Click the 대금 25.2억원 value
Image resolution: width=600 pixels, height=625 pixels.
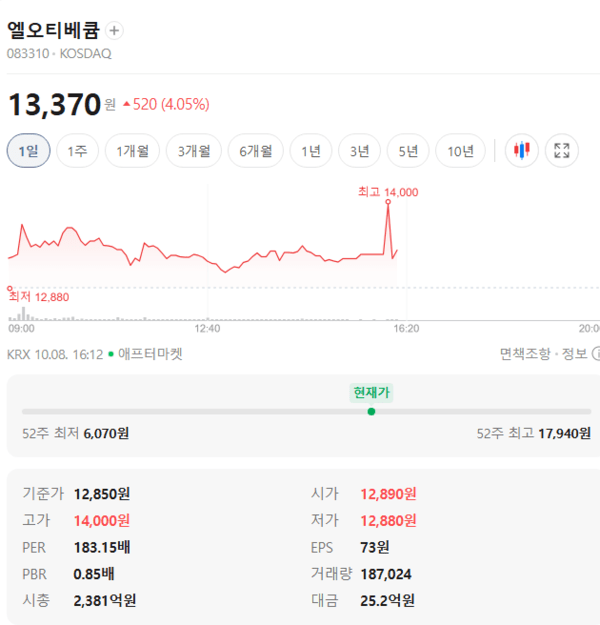tap(387, 600)
